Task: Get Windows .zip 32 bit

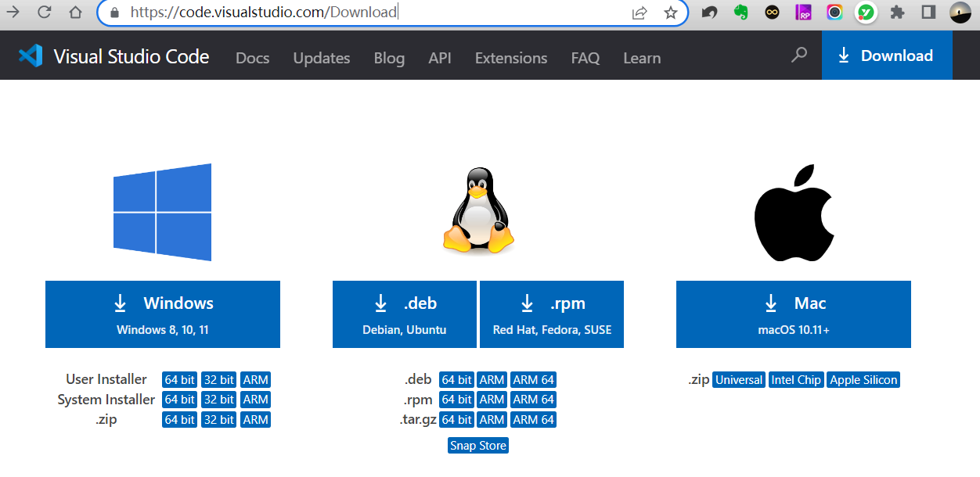Action: coord(219,420)
